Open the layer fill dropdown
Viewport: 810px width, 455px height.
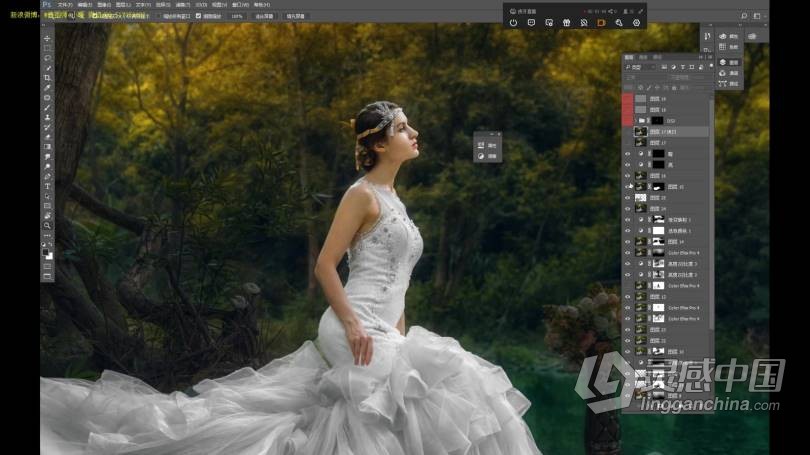click(x=699, y=88)
